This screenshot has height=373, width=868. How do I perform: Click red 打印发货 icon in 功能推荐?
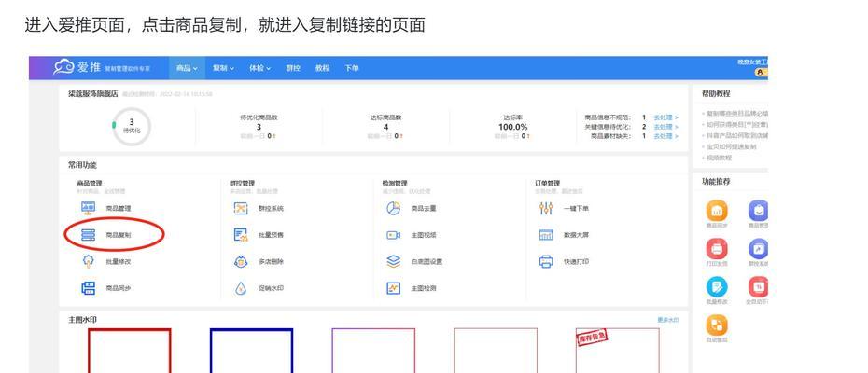717,249
